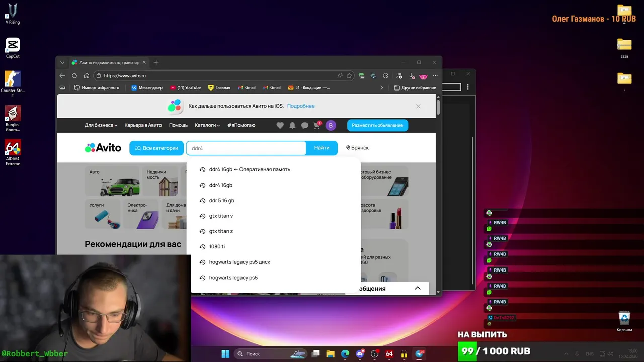Open browser extensions puzzle icon
Screen dimensions: 644x362
click(385, 76)
